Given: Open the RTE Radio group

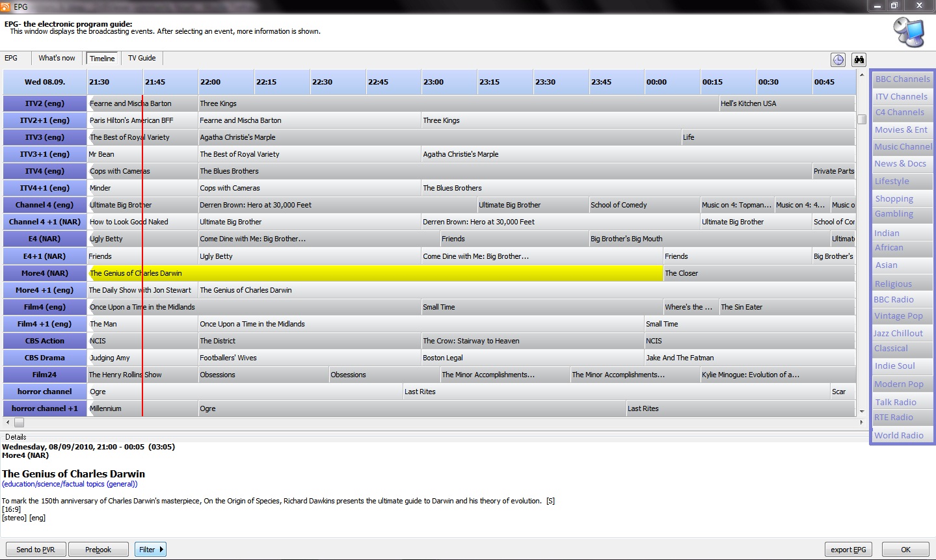Looking at the screenshot, I should pyautogui.click(x=902, y=418).
